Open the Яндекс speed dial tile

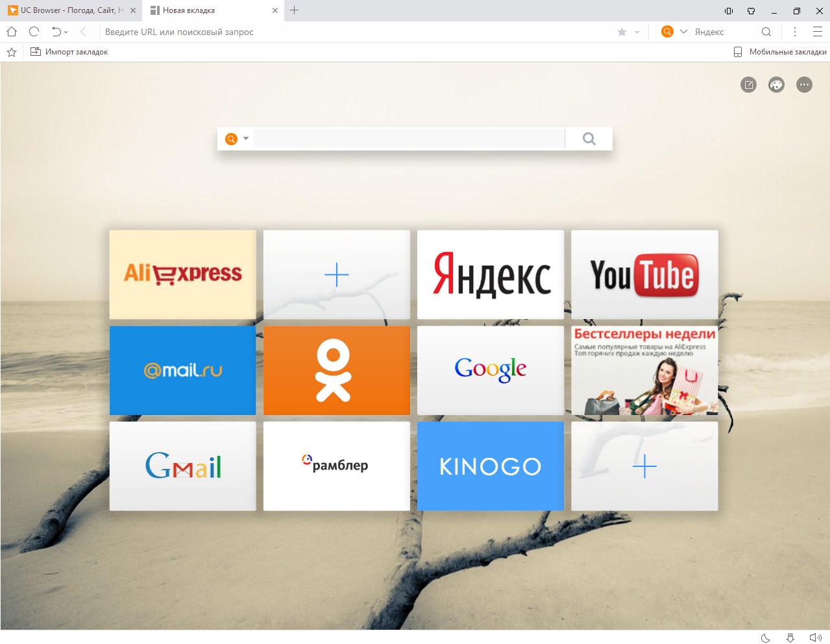tap(491, 274)
